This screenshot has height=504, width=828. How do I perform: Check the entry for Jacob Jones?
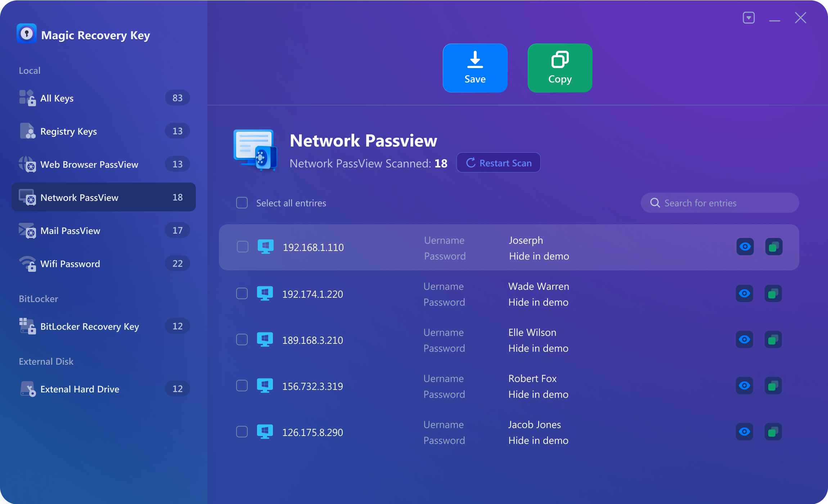tap(242, 431)
